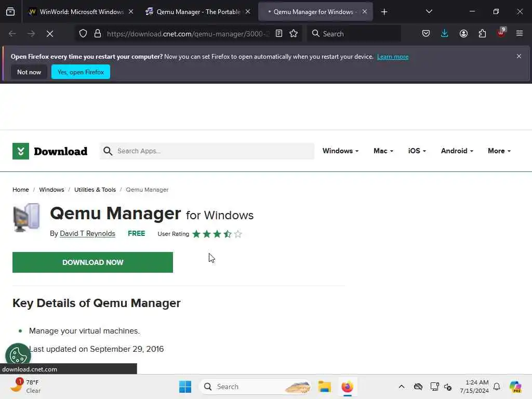Show hidden system tray icons
532x399 pixels.
pos(402,387)
